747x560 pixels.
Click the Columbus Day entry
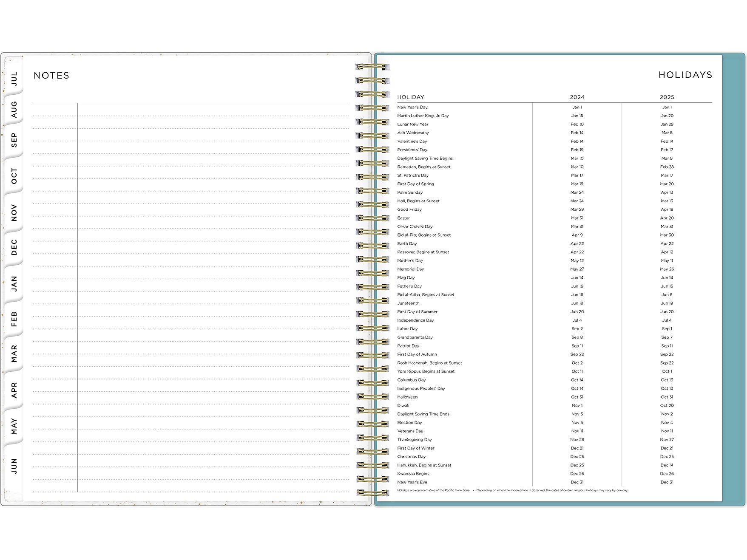point(411,380)
